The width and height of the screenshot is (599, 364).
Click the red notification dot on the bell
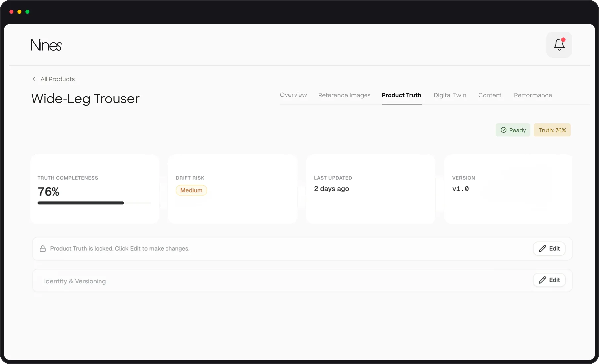tap(563, 40)
